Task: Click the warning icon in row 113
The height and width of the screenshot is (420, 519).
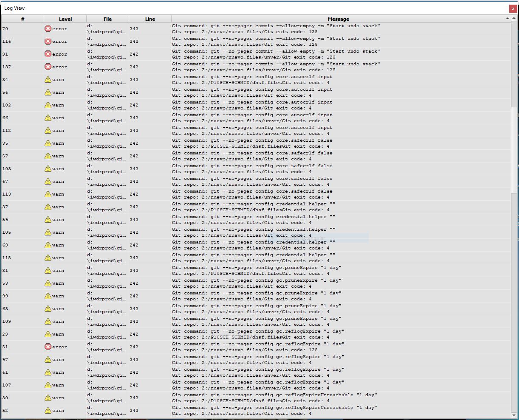Action: coord(48,194)
